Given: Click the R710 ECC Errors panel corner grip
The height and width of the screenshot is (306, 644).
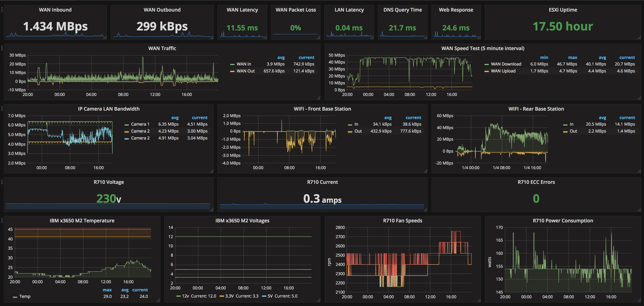Looking at the screenshot, I should 639,210.
